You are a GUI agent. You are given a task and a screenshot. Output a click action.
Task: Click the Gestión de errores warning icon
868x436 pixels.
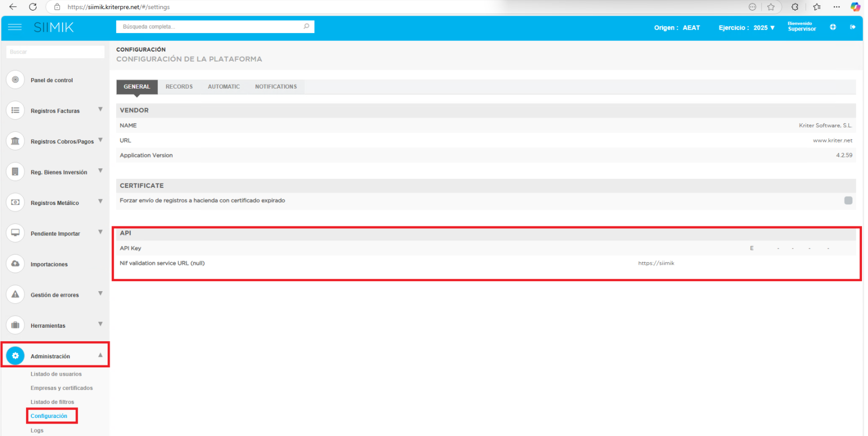pyautogui.click(x=16, y=295)
